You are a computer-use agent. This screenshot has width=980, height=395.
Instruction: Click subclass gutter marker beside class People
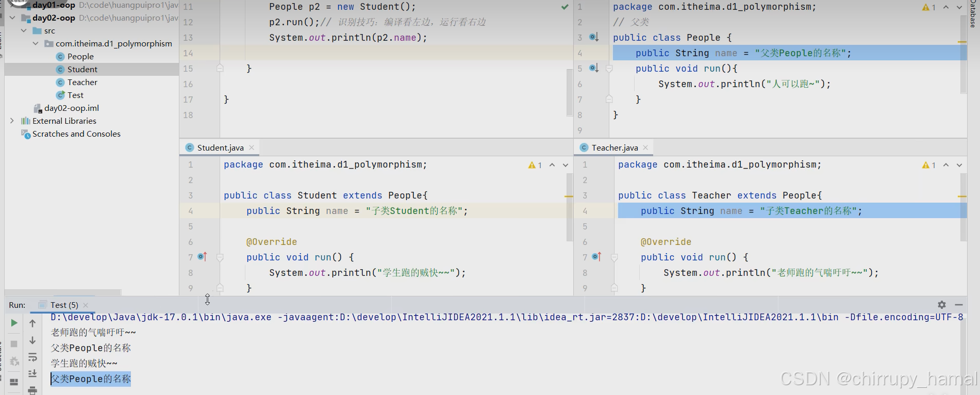(594, 37)
